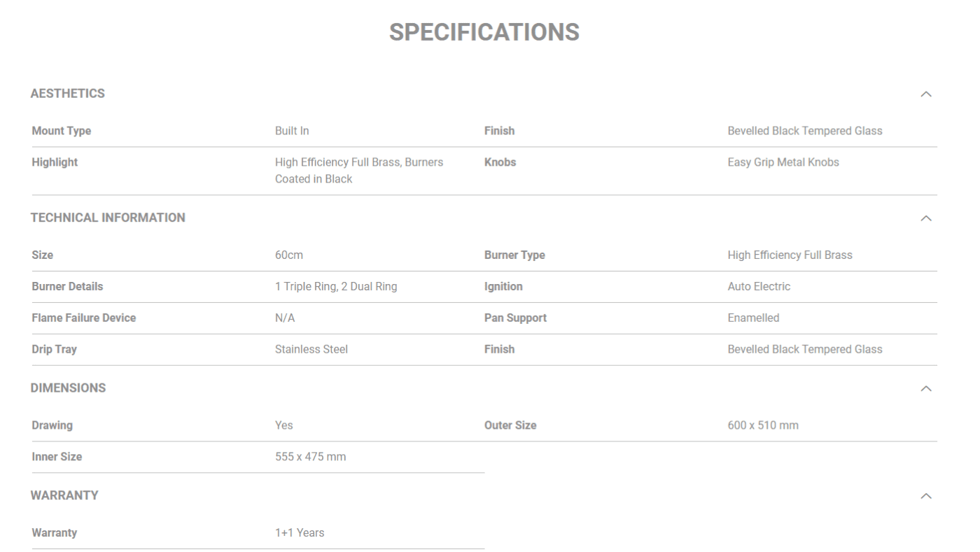The height and width of the screenshot is (552, 980).
Task: Click the Technical Information heading
Action: point(108,218)
